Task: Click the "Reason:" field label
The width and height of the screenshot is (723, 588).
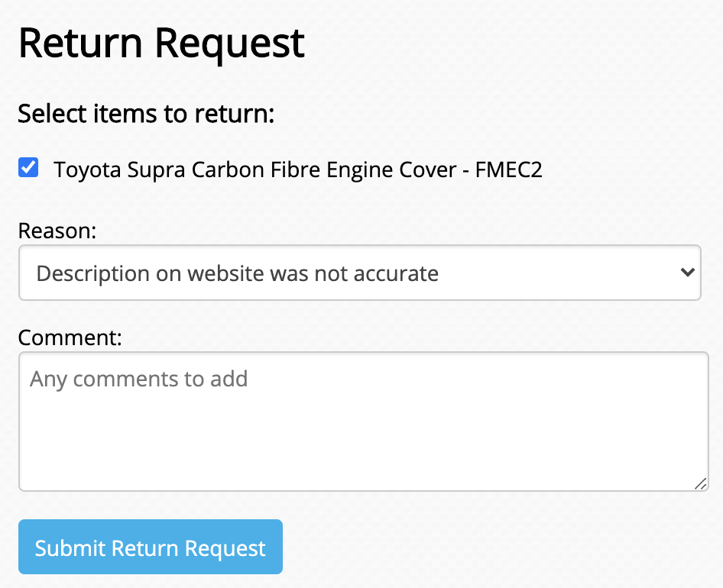Action: [x=57, y=231]
